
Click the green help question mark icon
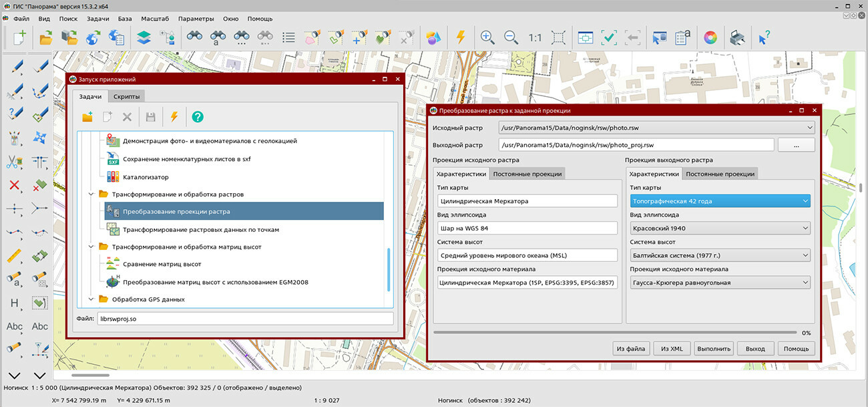pos(198,117)
